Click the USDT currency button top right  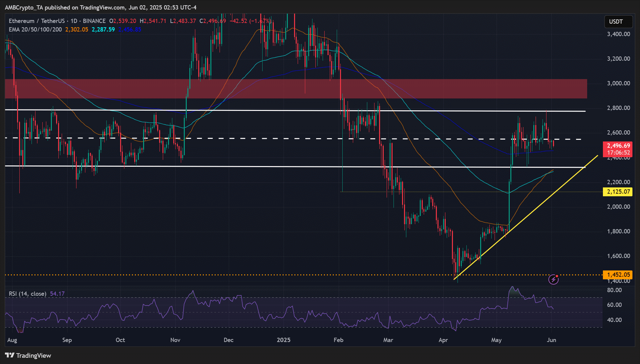point(618,22)
